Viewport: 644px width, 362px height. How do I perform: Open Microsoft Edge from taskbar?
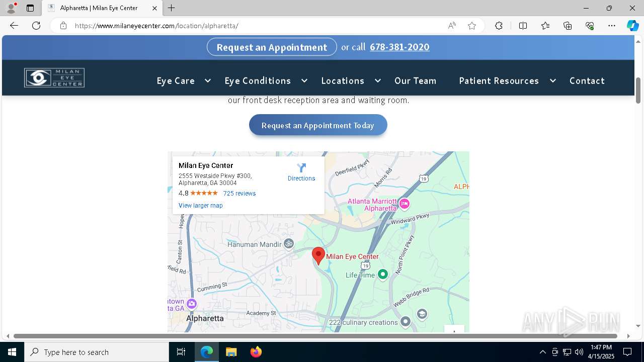(x=207, y=352)
